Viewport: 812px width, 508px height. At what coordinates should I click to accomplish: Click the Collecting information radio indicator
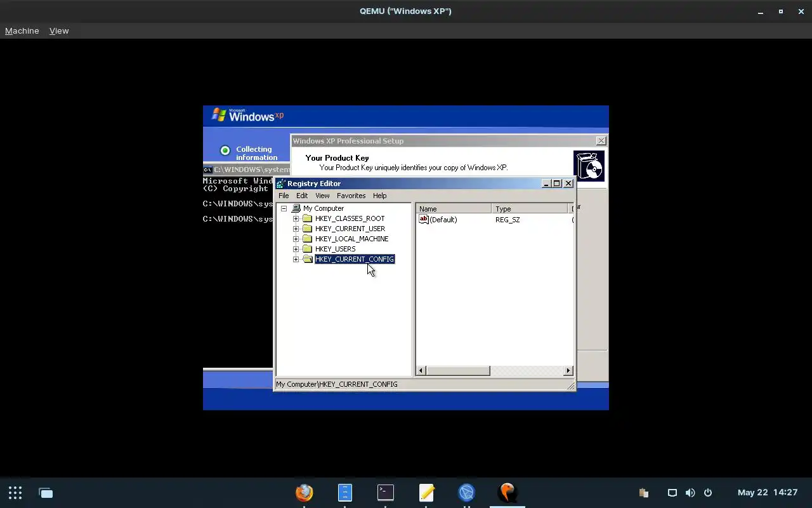[x=225, y=150]
